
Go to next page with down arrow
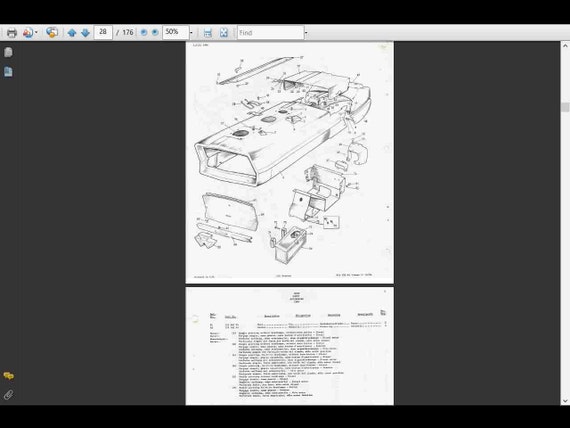click(x=85, y=33)
